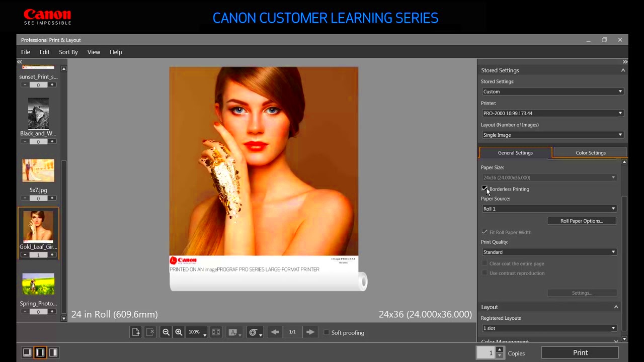Click the settings panel scroll down arrow
The width and height of the screenshot is (644, 362).
624,339
